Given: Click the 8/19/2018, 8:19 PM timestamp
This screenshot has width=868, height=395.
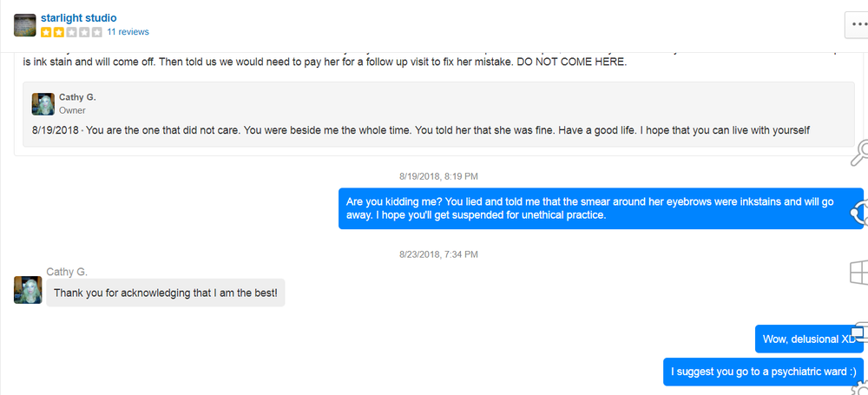Looking at the screenshot, I should [x=438, y=175].
